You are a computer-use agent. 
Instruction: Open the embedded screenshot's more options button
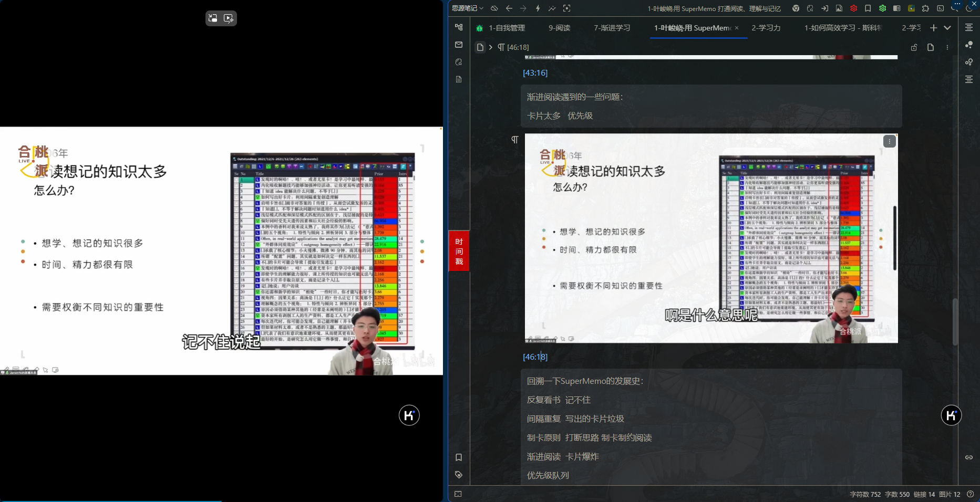(889, 141)
